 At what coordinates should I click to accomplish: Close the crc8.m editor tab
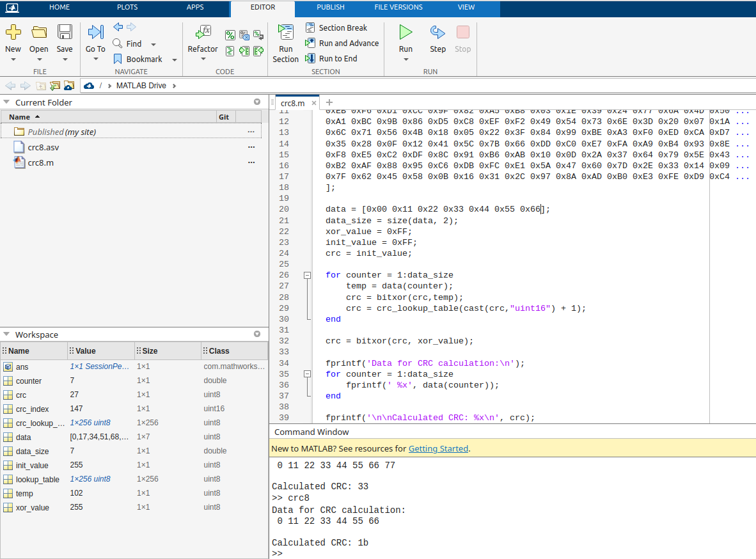point(314,103)
